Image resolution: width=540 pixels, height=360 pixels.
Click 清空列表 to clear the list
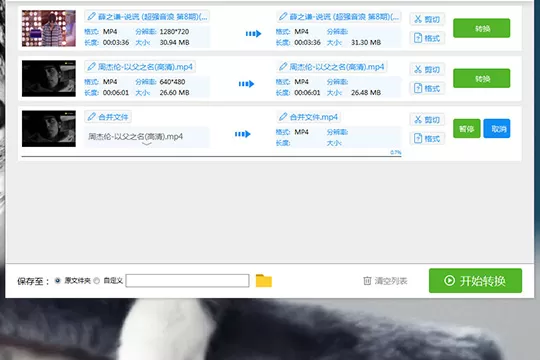(x=385, y=281)
